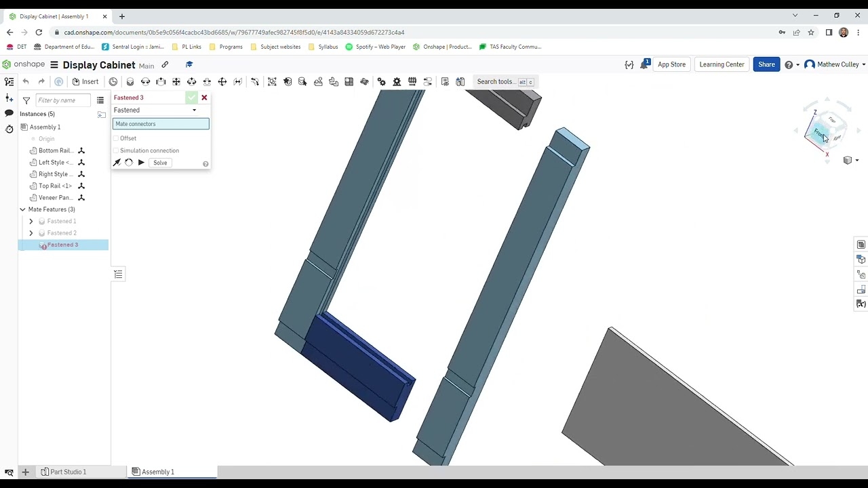Select the Tangent mate tool
868x488 pixels.
(x=255, y=81)
